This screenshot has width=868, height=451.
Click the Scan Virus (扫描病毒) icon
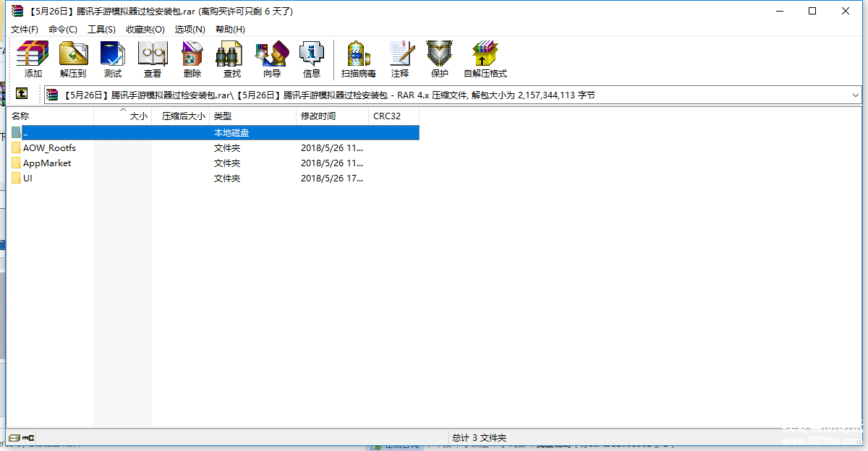(x=359, y=59)
